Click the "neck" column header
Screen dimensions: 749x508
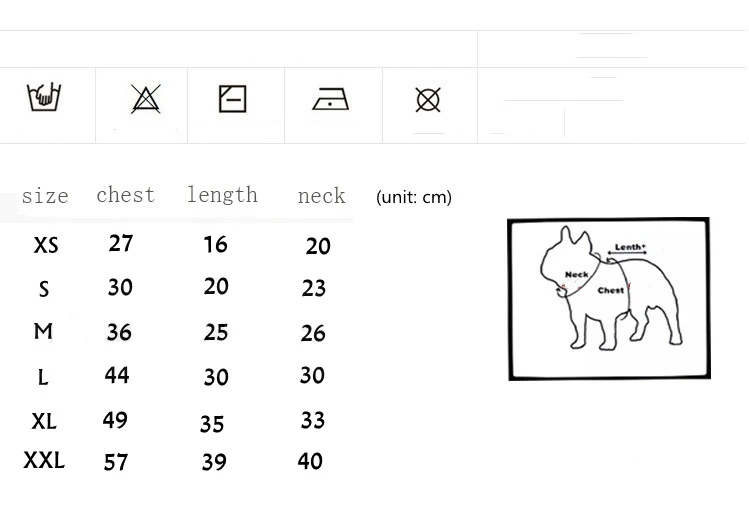coord(321,196)
